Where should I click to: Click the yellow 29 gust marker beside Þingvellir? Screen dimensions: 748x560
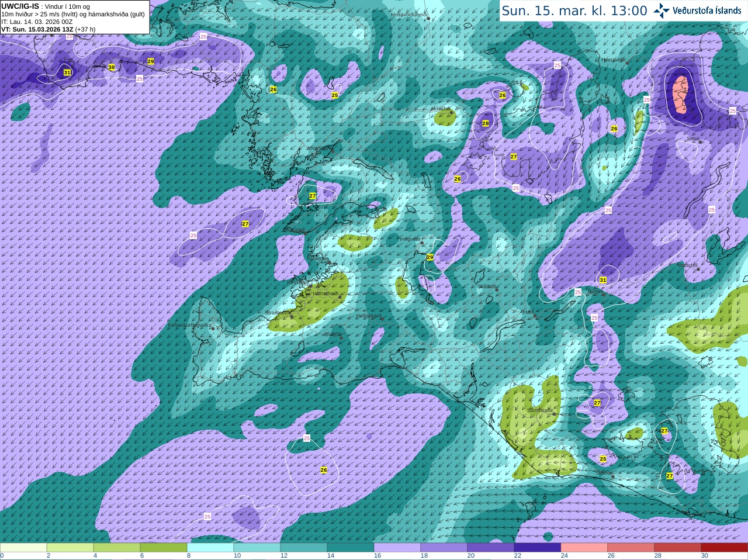point(430,257)
